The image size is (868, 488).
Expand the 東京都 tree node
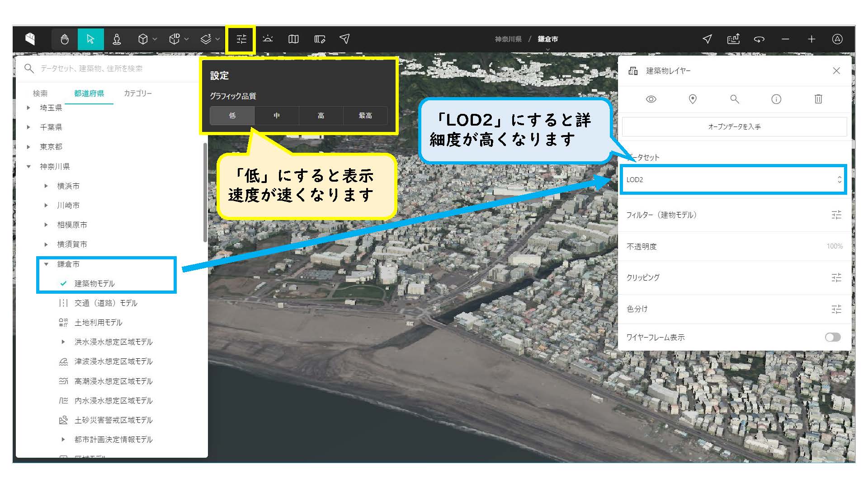pos(28,146)
